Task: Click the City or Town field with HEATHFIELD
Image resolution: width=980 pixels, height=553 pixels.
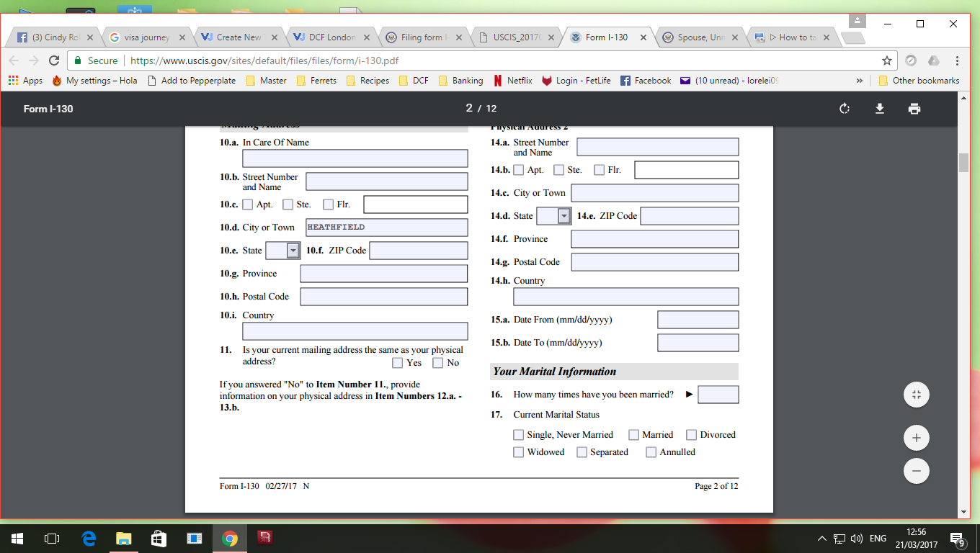Action: [x=387, y=228]
